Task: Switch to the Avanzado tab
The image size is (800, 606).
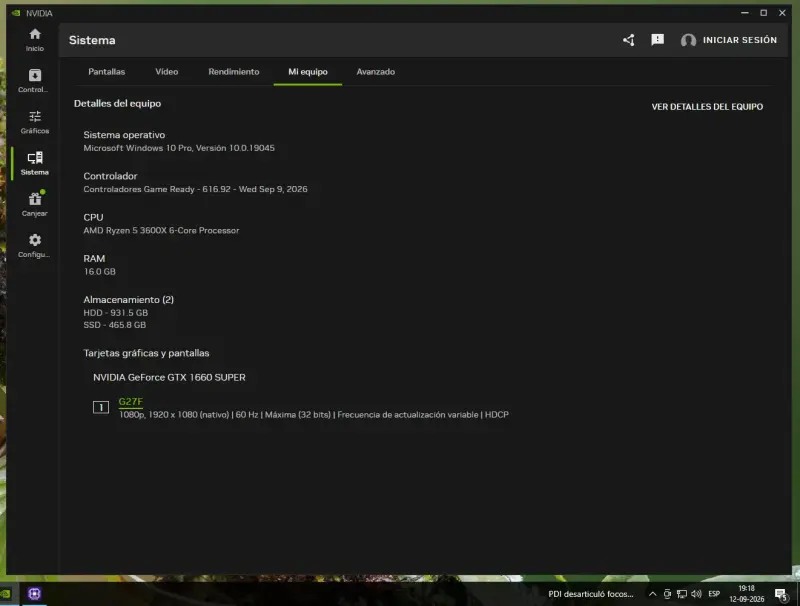Action: click(x=376, y=72)
